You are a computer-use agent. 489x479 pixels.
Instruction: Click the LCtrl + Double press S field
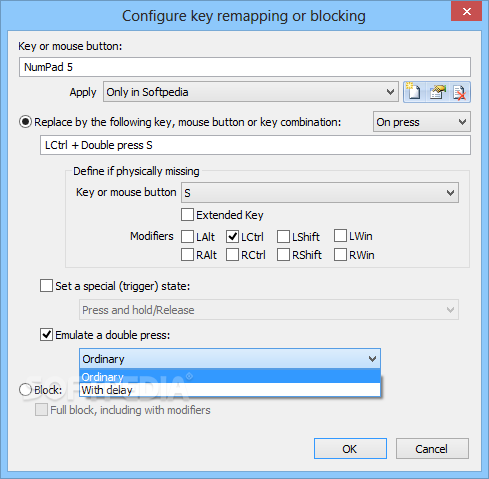[255, 145]
